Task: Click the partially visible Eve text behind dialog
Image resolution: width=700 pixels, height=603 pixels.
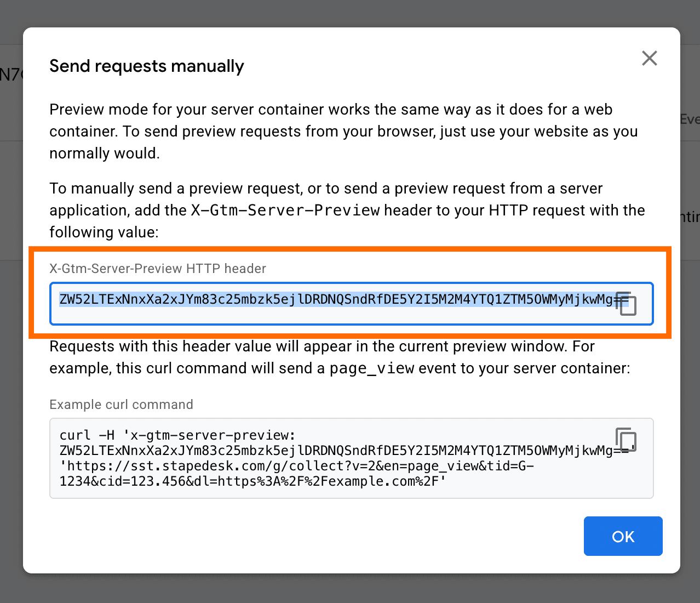Action: [691, 118]
